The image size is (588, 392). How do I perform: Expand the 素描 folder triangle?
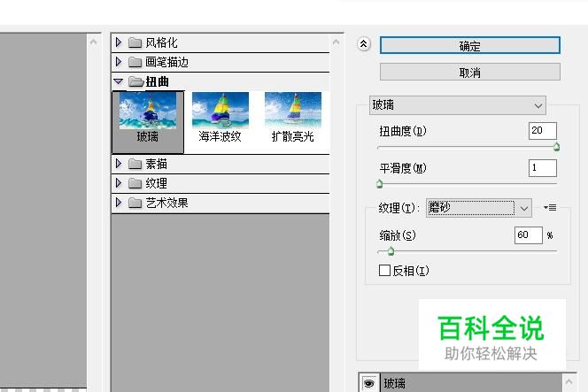click(119, 164)
